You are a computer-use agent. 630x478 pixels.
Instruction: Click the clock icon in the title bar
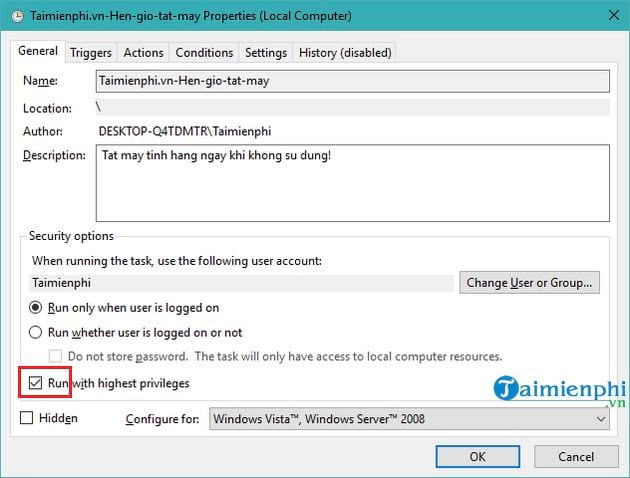tap(17, 16)
